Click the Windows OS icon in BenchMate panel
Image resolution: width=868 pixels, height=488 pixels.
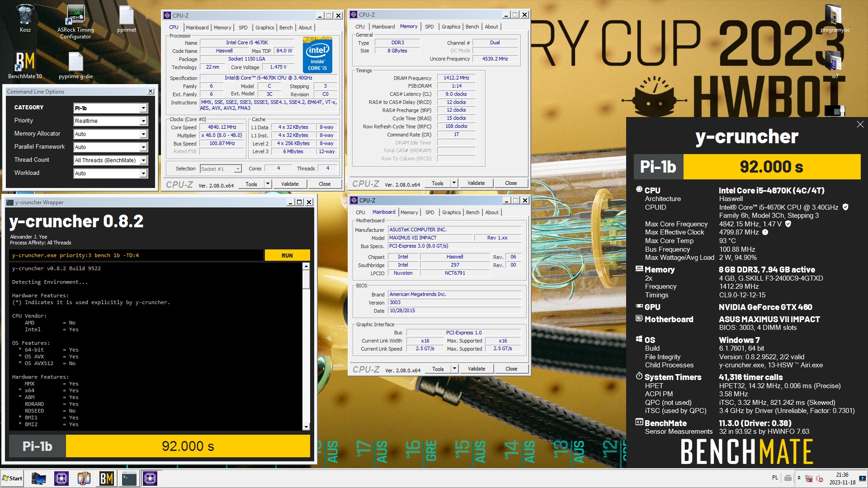click(x=639, y=339)
